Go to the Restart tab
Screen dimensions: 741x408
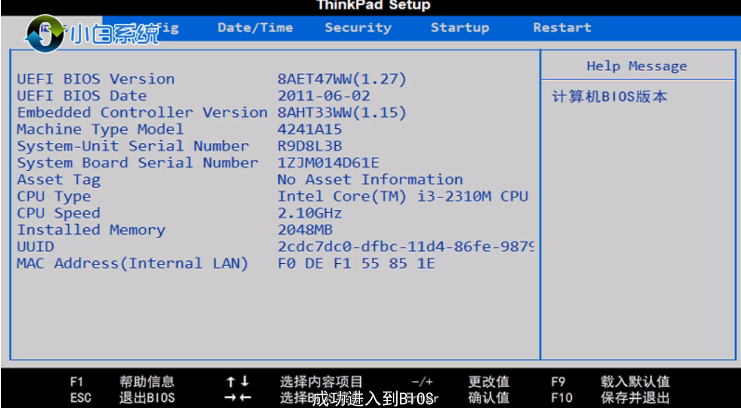[562, 27]
